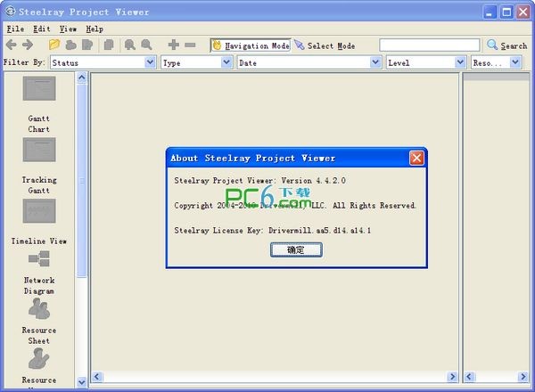Click the 确定 button in About dialog
The image size is (535, 392).
[x=296, y=249]
